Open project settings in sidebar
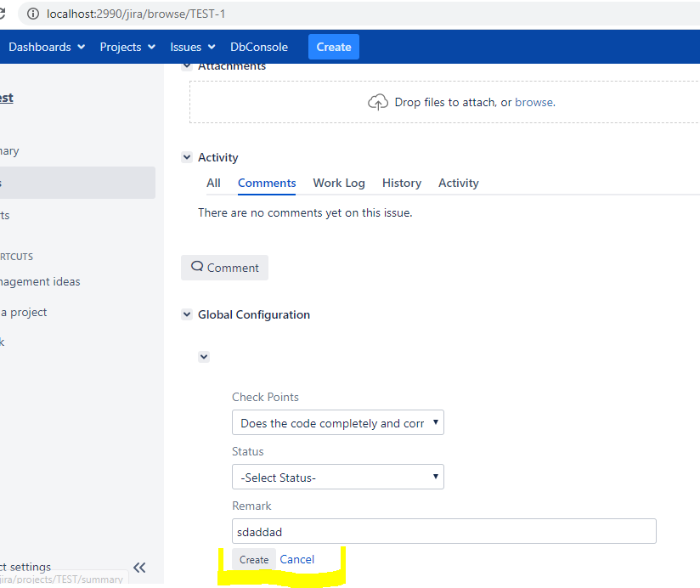This screenshot has width=700, height=588. [x=25, y=567]
